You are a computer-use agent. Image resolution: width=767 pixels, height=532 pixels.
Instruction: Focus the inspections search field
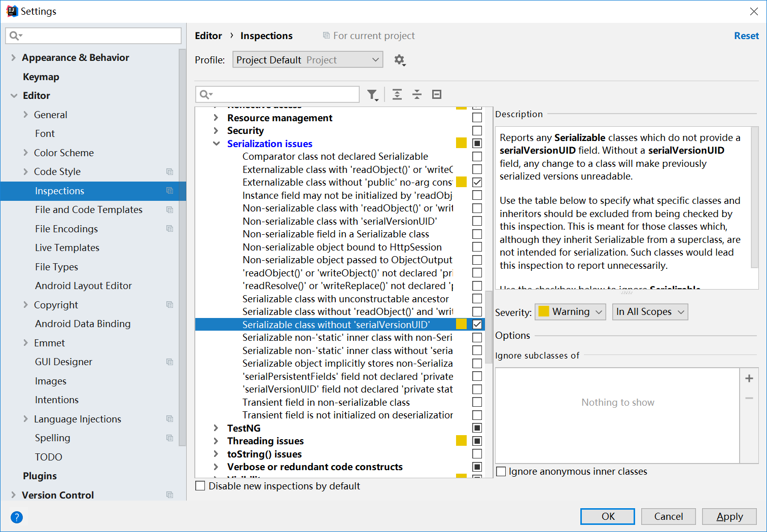277,94
